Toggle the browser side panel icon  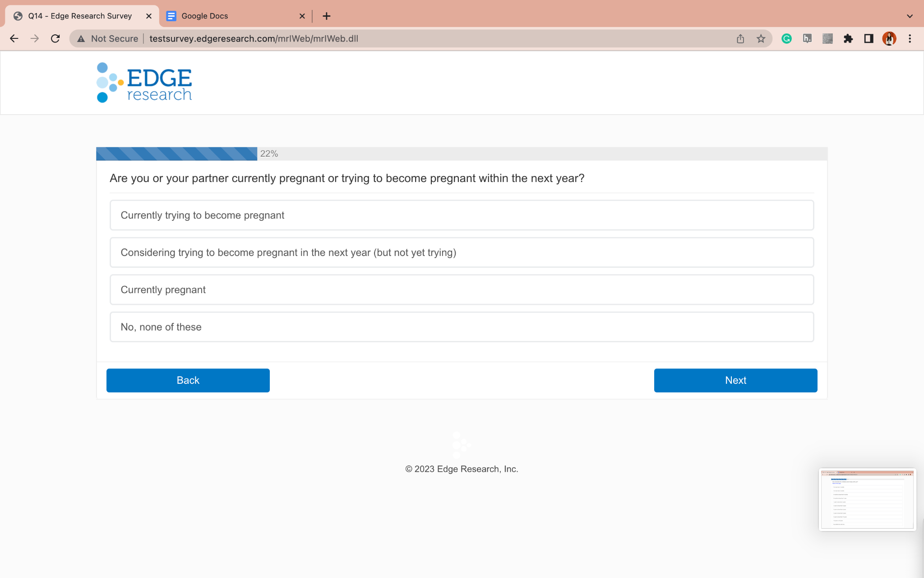point(869,38)
